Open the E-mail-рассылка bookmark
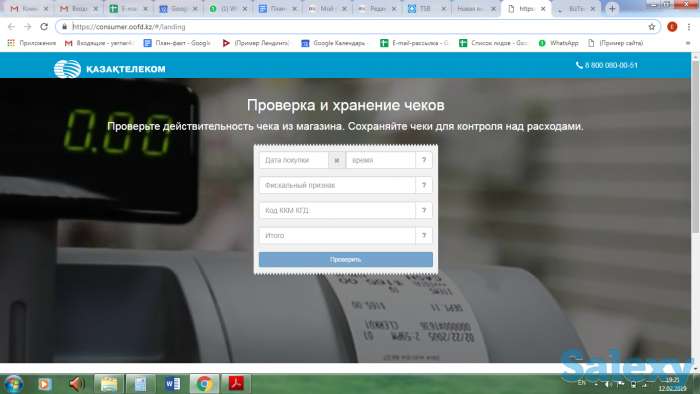This screenshot has height=394, width=700. [x=414, y=43]
